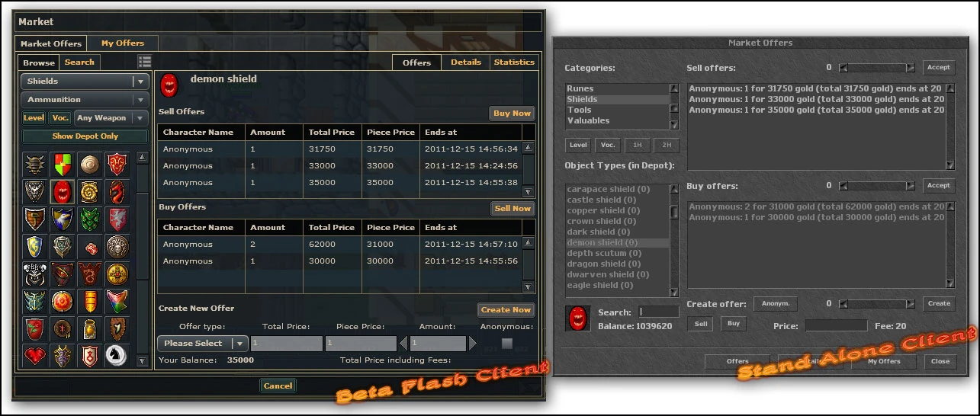
Task: Click the white knight chess piece shield
Action: (116, 355)
